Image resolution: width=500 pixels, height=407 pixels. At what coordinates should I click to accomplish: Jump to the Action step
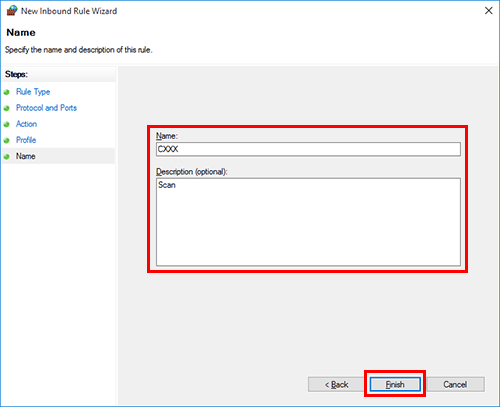tap(26, 124)
